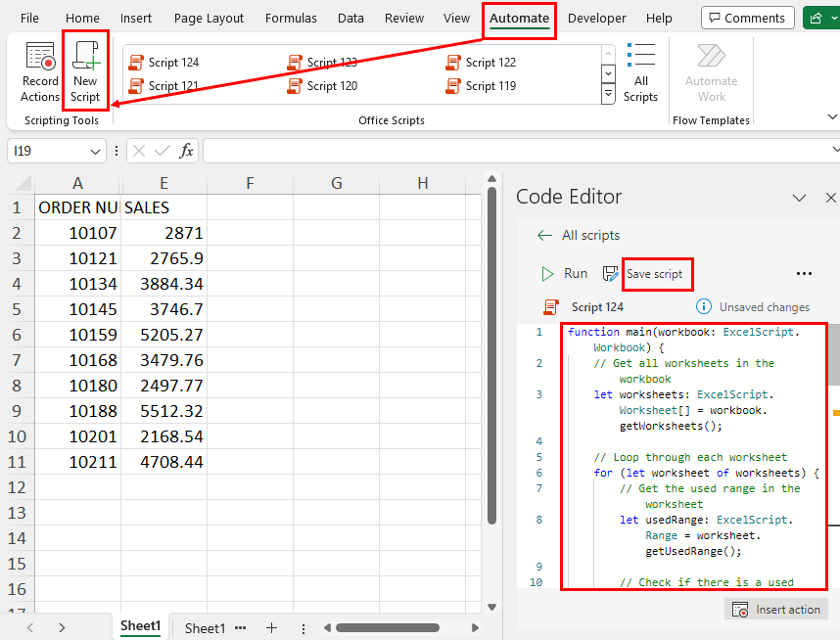This screenshot has width=840, height=640.
Task: Switch to the Insert tab
Action: 135,19
